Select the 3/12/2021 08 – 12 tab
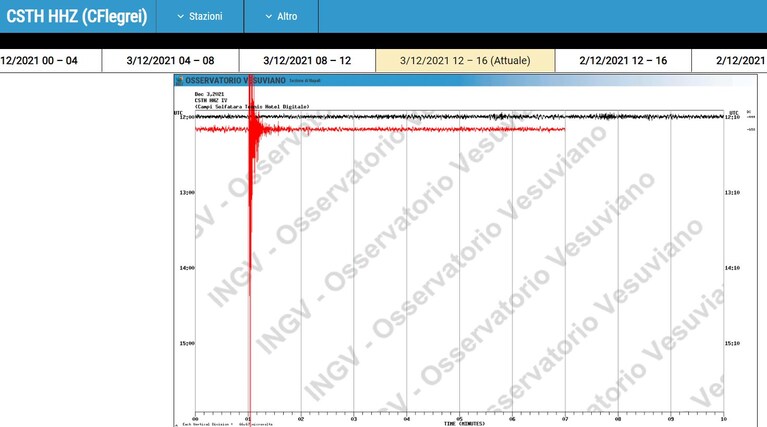 (307, 61)
